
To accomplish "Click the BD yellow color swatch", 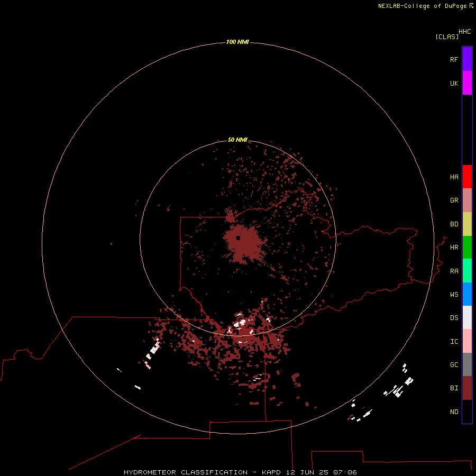I will click(x=467, y=224).
